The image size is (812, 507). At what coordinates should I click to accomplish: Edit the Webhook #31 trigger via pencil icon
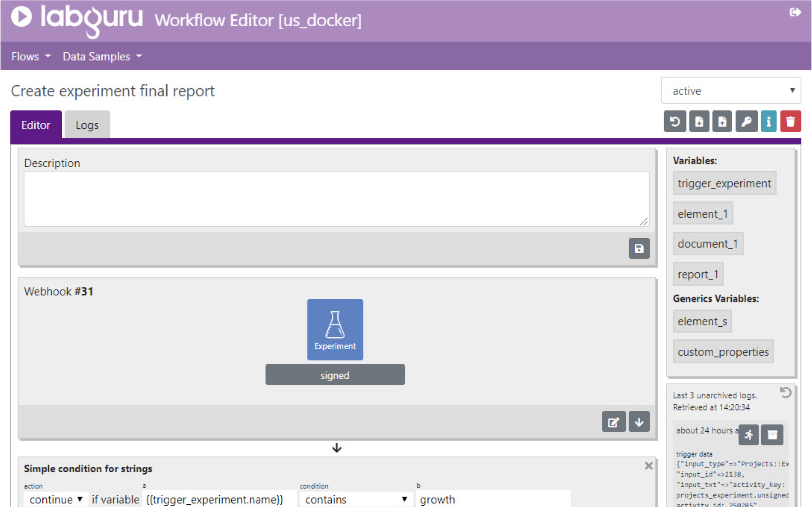613,422
